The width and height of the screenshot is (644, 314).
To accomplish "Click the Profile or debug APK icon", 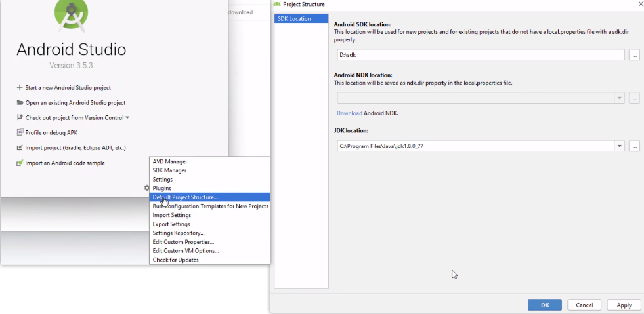I will (x=19, y=133).
